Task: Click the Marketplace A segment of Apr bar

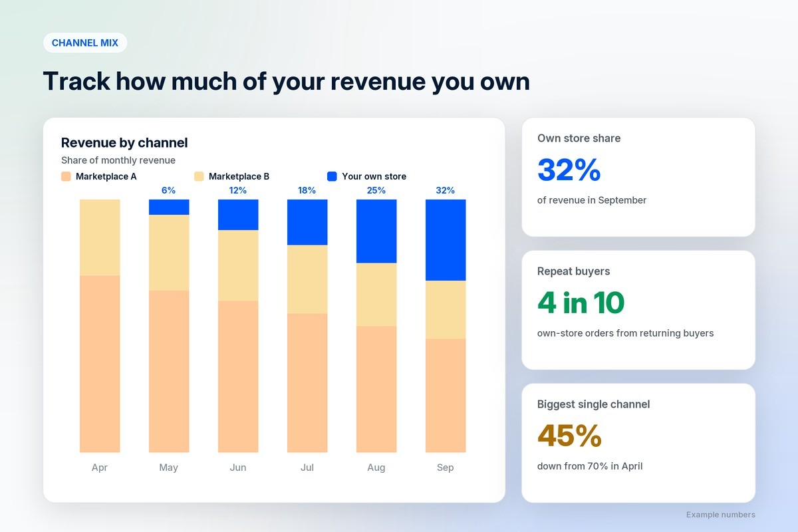Action: pos(100,364)
